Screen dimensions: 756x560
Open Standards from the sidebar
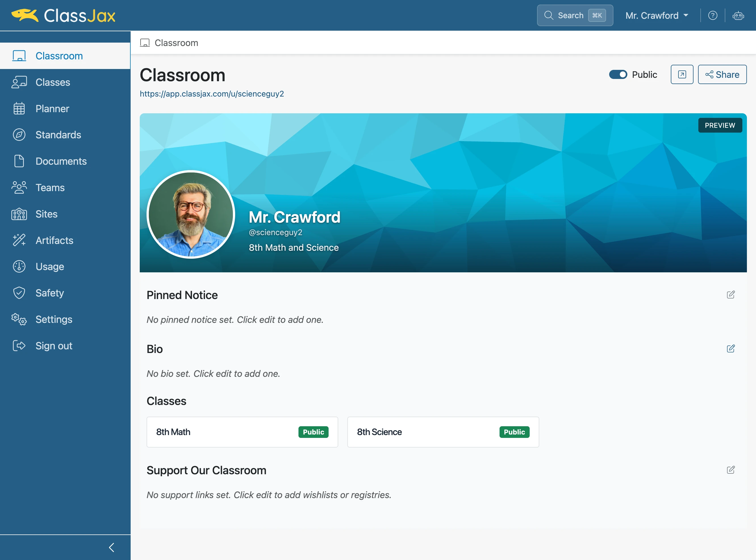pyautogui.click(x=65, y=135)
